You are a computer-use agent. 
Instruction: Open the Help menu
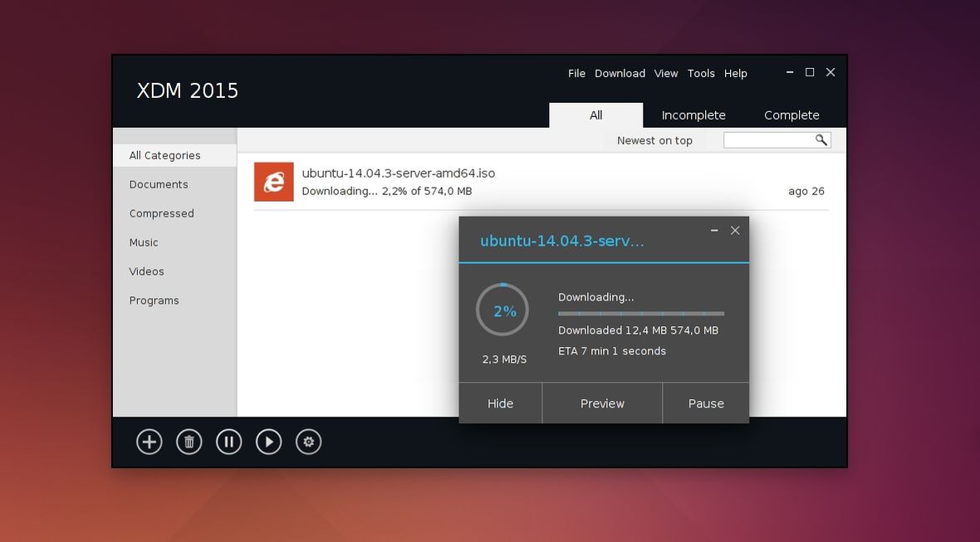tap(736, 74)
